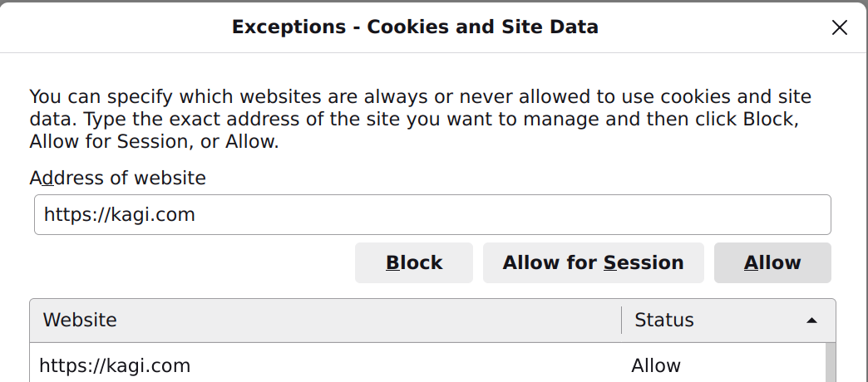
Task: Click the Allow button
Action: pos(772,263)
